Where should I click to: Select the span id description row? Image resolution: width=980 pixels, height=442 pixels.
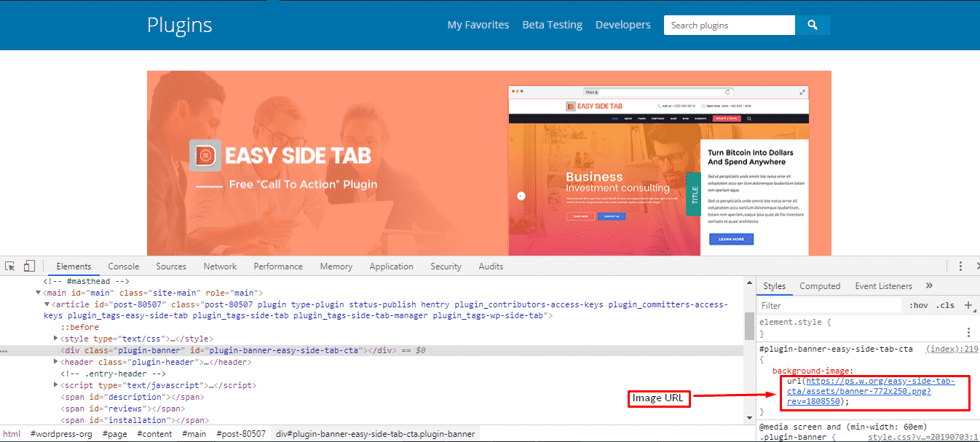click(x=132, y=397)
